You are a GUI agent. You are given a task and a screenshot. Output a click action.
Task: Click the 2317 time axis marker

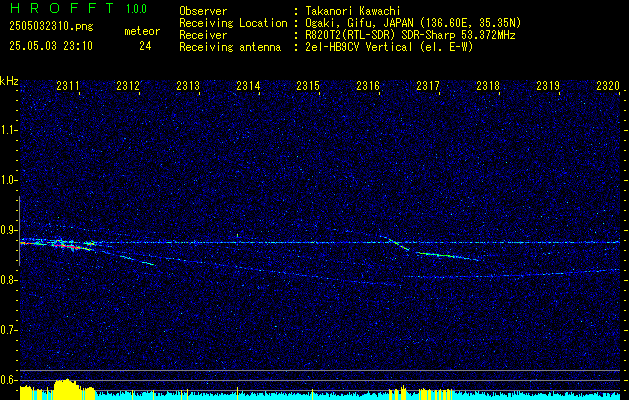[428, 85]
